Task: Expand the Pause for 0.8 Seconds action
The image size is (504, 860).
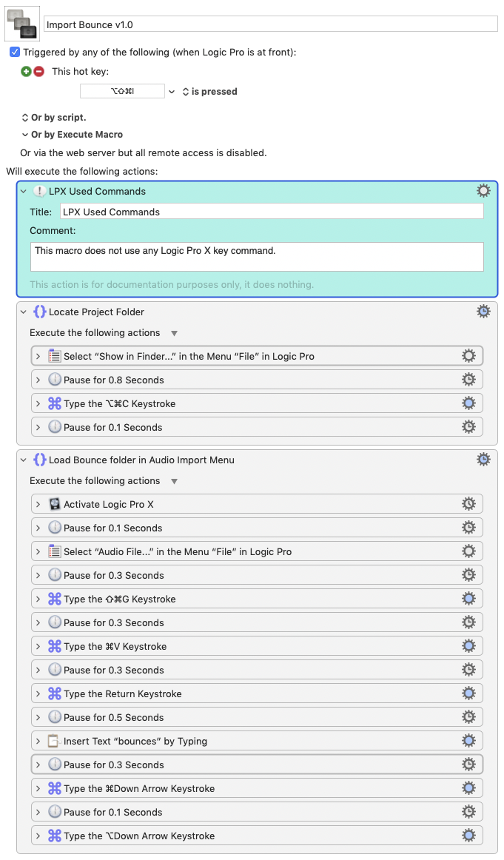Action: coord(38,380)
